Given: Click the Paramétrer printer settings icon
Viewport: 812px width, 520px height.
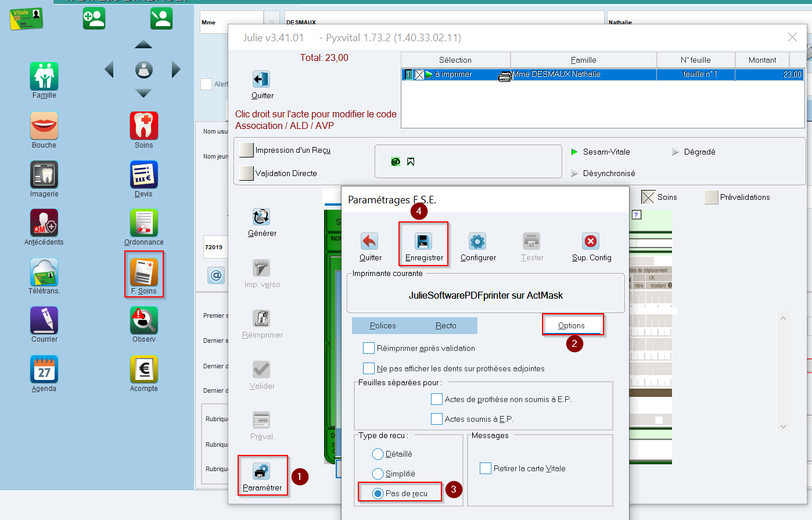Looking at the screenshot, I should tap(261, 471).
